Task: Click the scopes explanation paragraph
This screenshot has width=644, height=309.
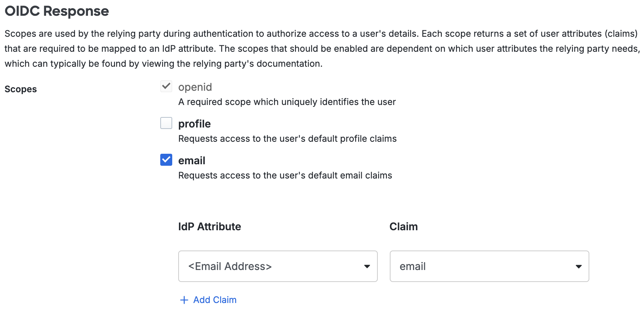Action: (x=322, y=49)
